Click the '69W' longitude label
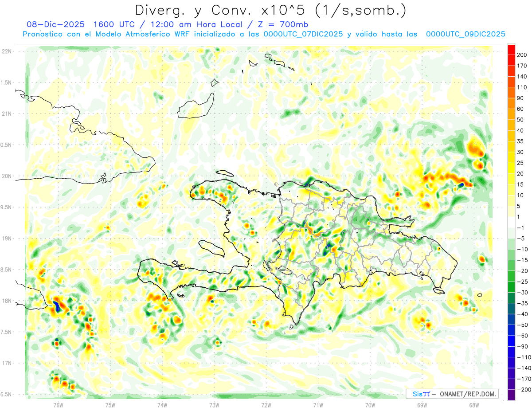The height and width of the screenshot is (411, 532). coord(422,404)
